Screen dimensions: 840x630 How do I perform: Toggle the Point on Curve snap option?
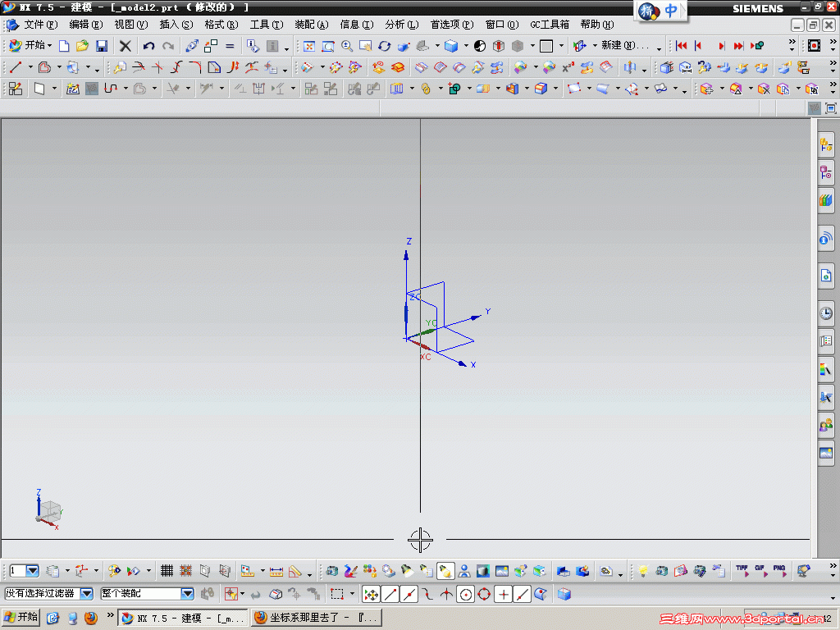[522, 594]
